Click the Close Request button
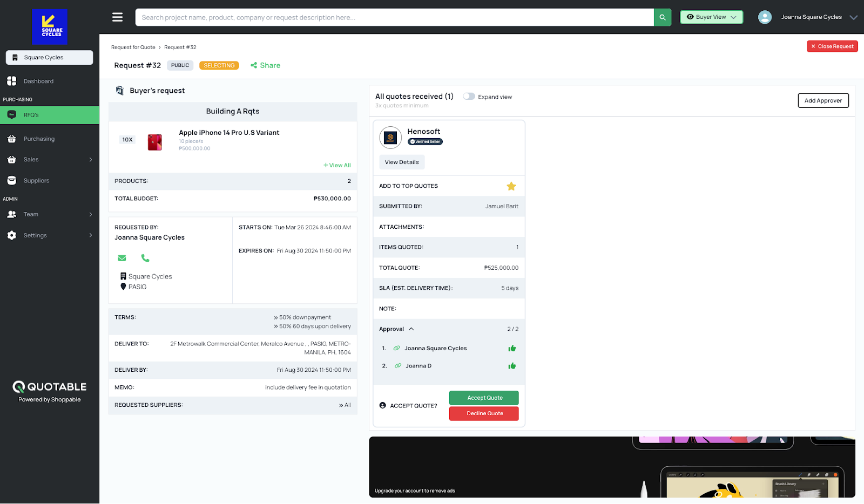This screenshot has width=864, height=504. tap(832, 46)
